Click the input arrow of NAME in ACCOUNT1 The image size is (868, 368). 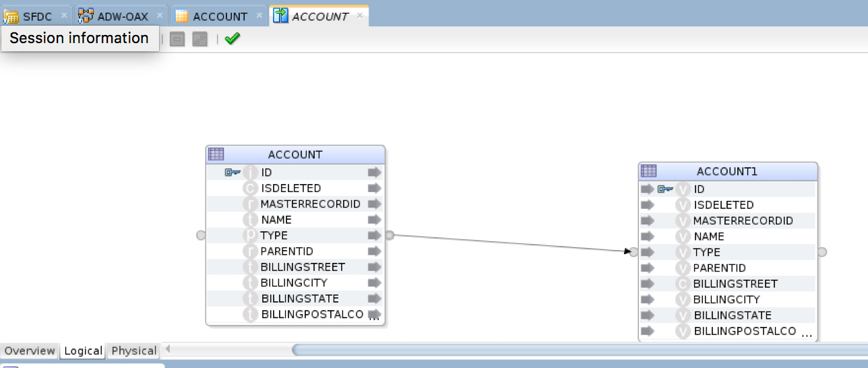pyautogui.click(x=648, y=237)
